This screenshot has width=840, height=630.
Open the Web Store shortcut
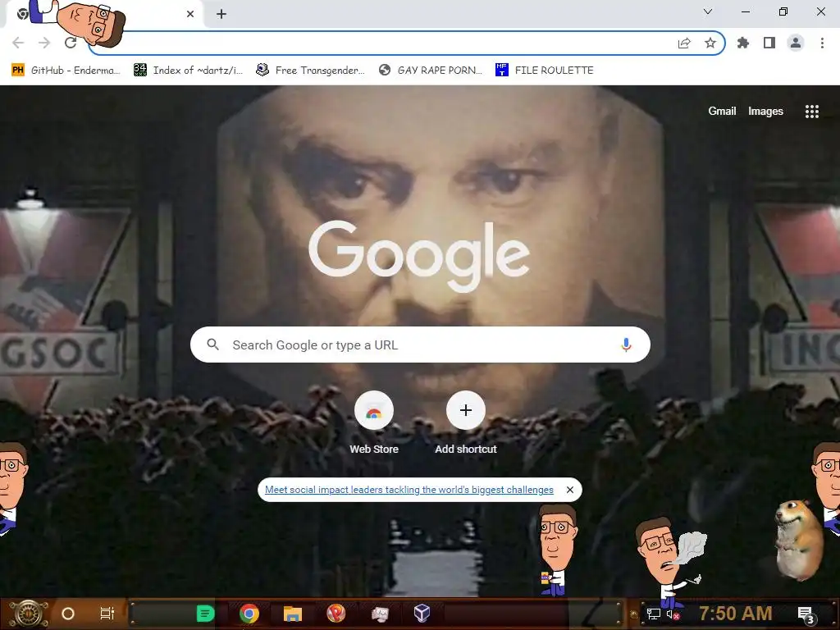374,423
